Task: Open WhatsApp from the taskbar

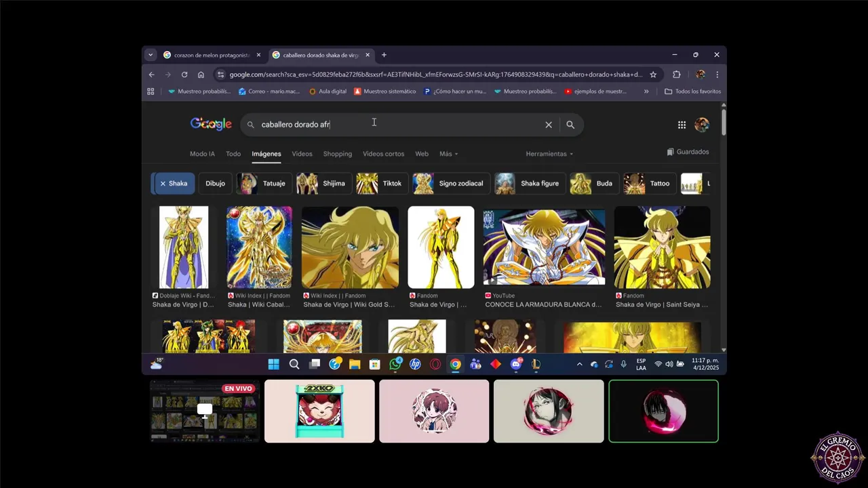Action: pos(395,365)
